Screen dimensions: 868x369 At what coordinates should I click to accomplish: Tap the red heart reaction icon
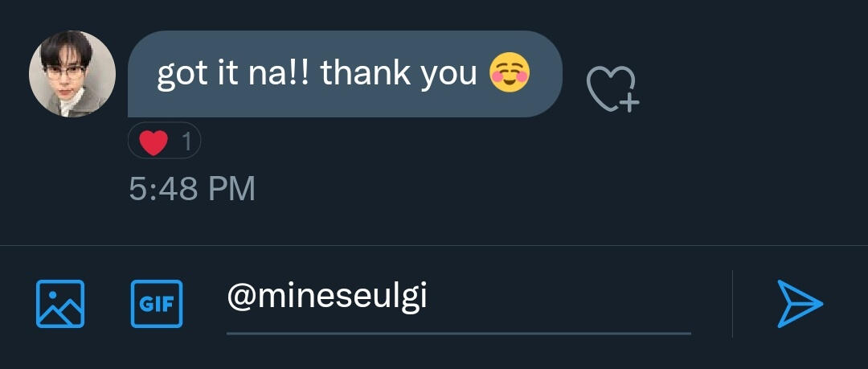(x=154, y=142)
